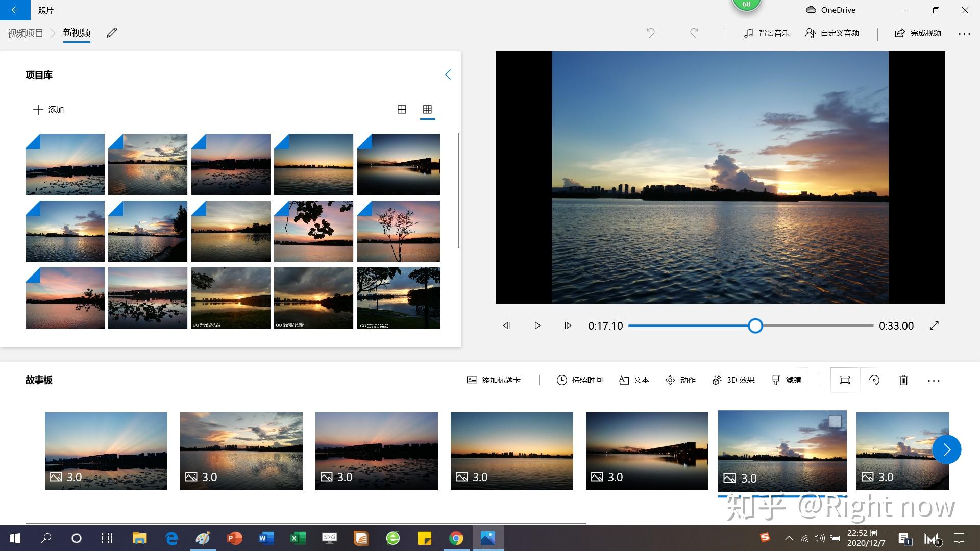Open 滤镜 filters tool
Screen dimensions: 980x551
point(787,380)
